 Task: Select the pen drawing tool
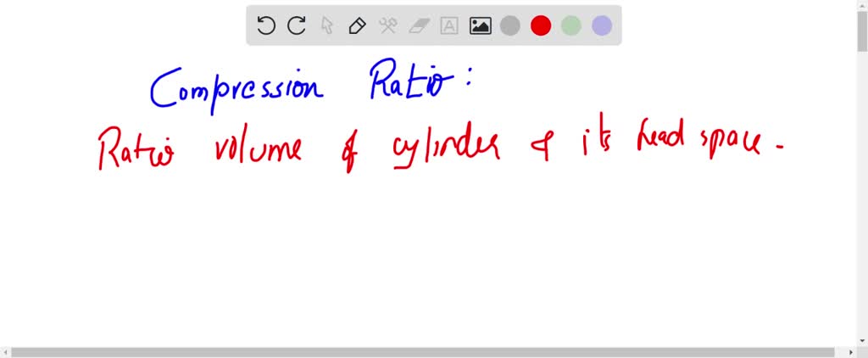pos(358,25)
